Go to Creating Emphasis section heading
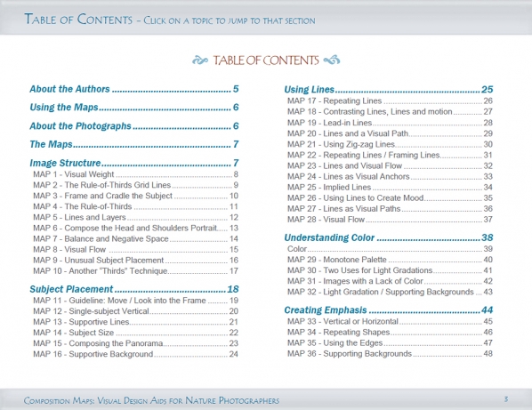 389,310
